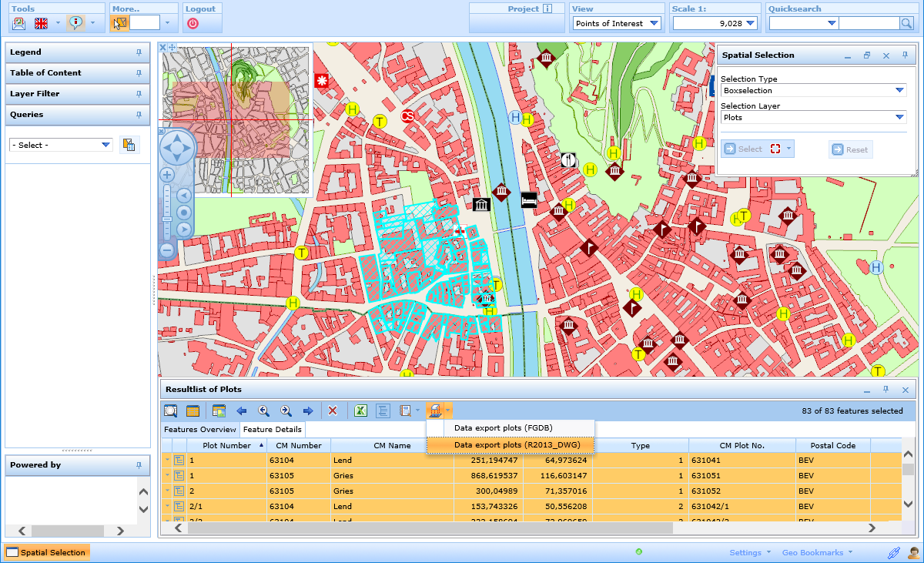924x563 pixels.
Task: Pin the Spatial Selection panel
Action: coord(904,55)
